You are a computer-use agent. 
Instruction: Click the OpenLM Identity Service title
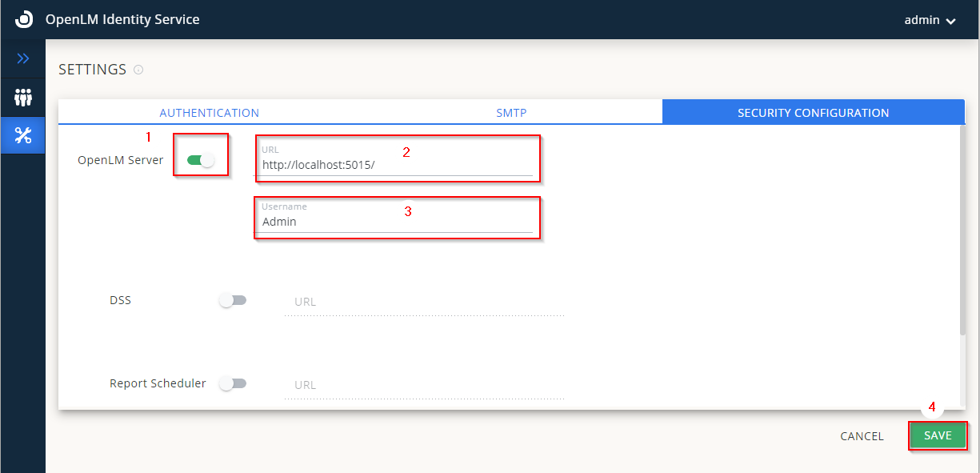pyautogui.click(x=122, y=19)
